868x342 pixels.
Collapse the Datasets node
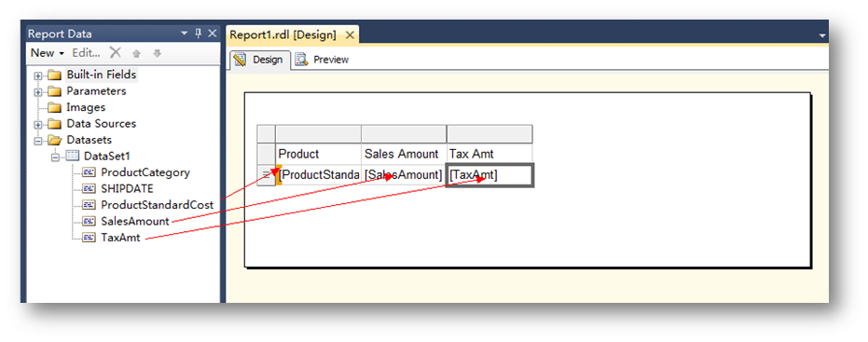(37, 141)
